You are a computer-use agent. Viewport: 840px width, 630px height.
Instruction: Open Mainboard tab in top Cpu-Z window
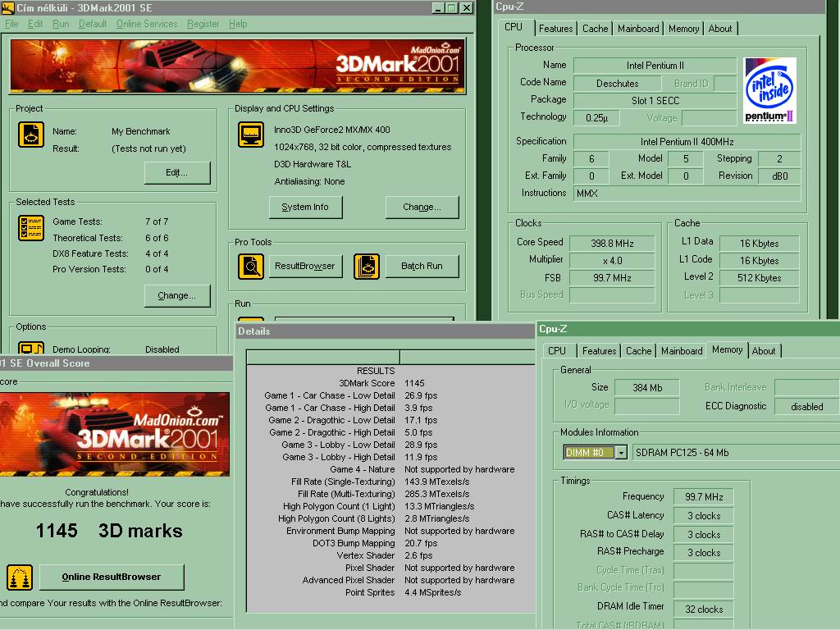638,29
